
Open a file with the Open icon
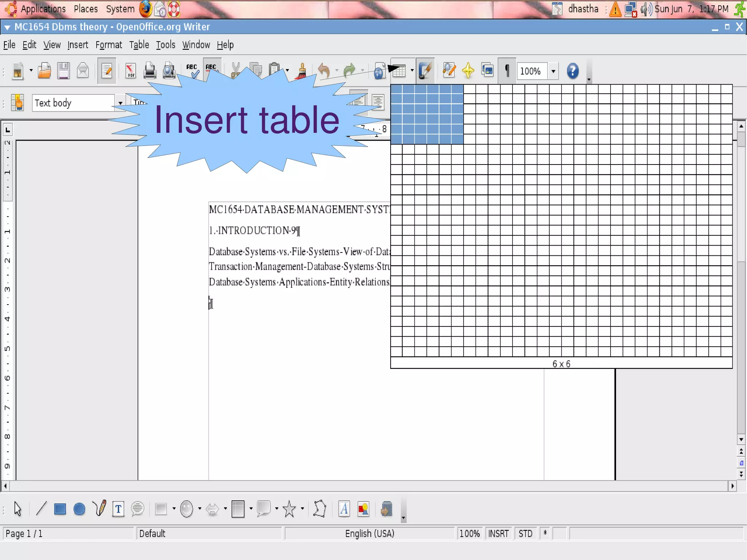44,71
